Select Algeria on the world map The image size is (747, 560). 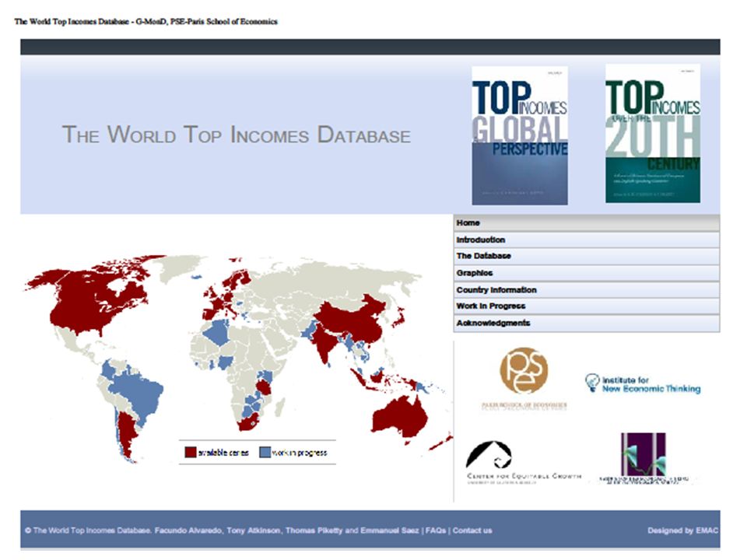(x=218, y=332)
